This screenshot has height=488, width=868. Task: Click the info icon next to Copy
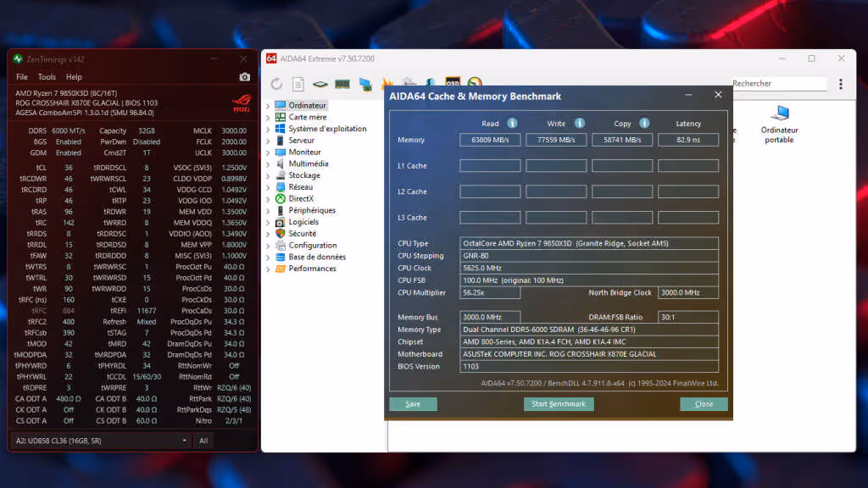[x=644, y=124]
